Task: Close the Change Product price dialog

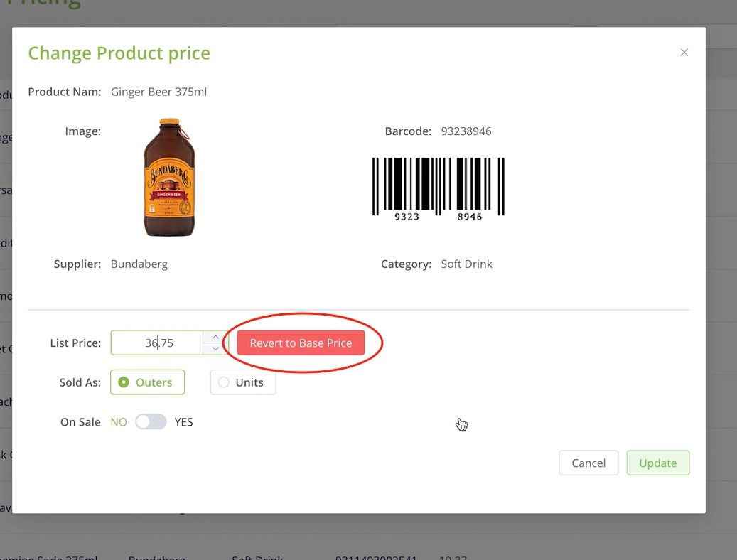Action: pos(684,53)
